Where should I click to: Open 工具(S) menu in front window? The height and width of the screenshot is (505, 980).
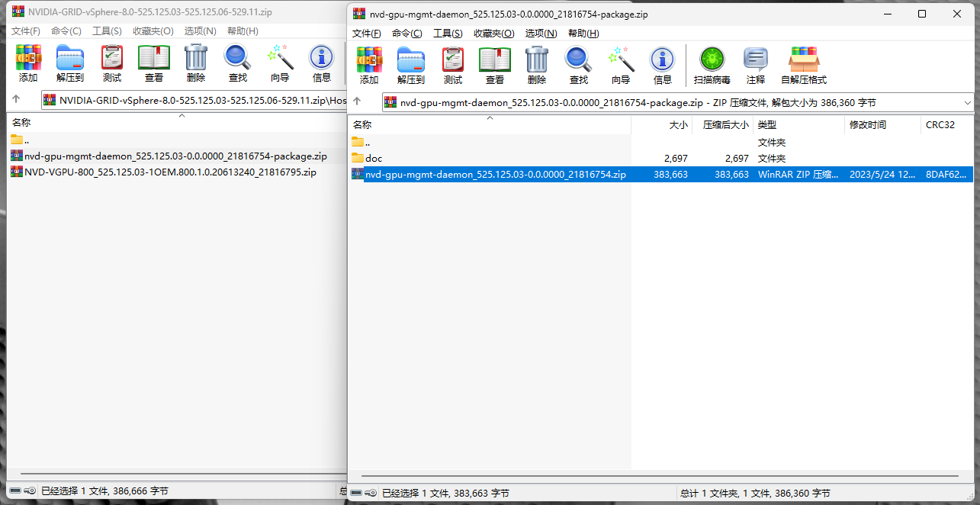(448, 34)
